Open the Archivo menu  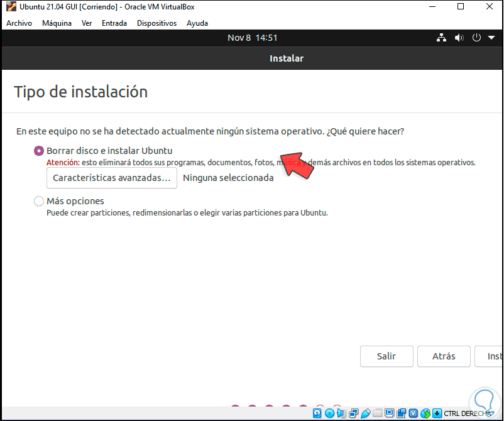pos(19,23)
